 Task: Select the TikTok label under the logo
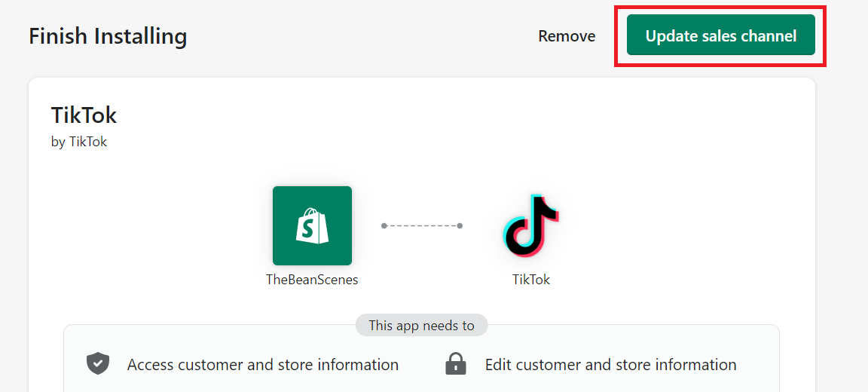point(531,280)
